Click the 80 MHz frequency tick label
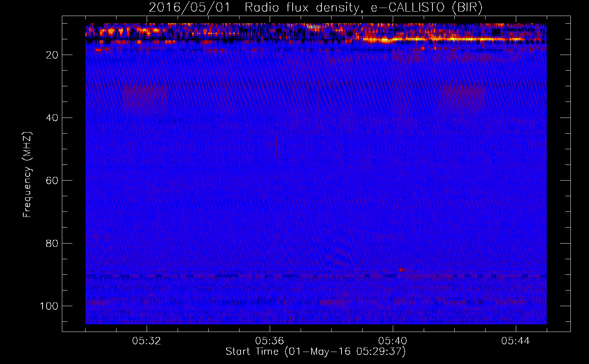This screenshot has height=364, width=589. point(52,243)
